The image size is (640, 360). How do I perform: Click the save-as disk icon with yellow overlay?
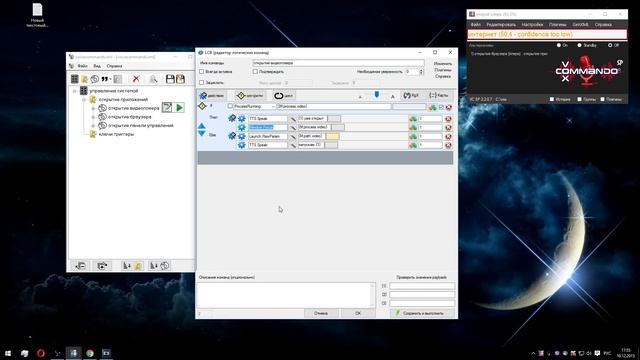coord(180,79)
